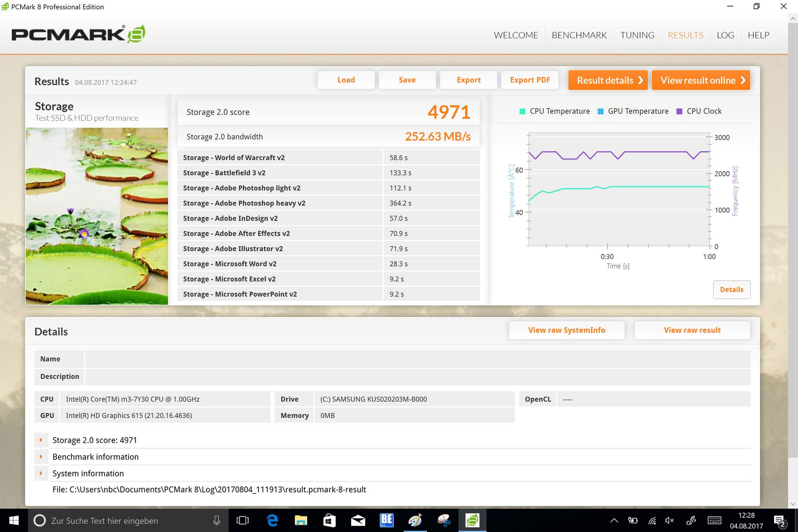
Task: Open the touch keyboard icon
Action: pos(714,520)
